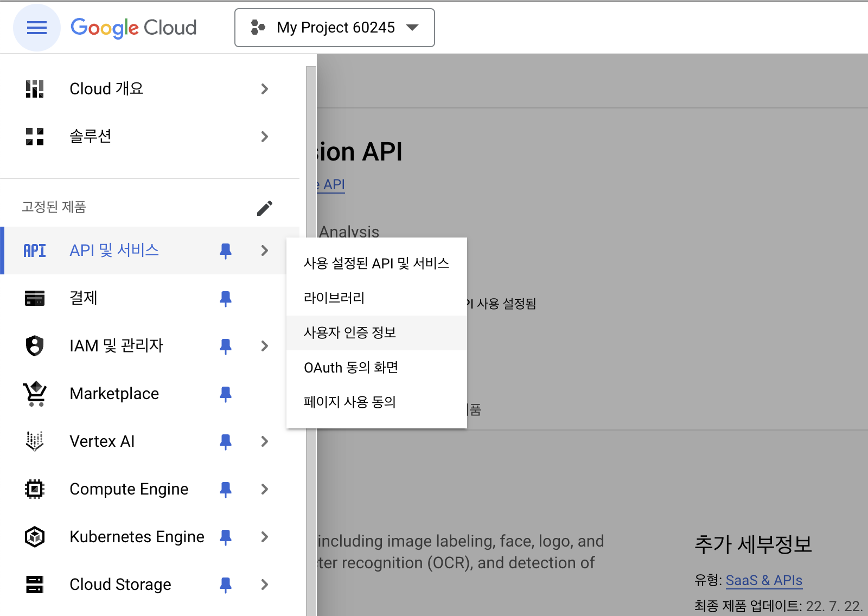Expand the 솔루션 submenu arrow
Screen dimensions: 868x616
265,137
